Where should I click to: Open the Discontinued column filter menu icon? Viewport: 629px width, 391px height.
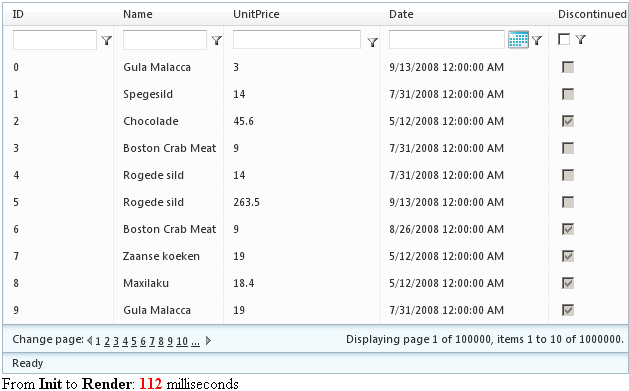[x=580, y=39]
